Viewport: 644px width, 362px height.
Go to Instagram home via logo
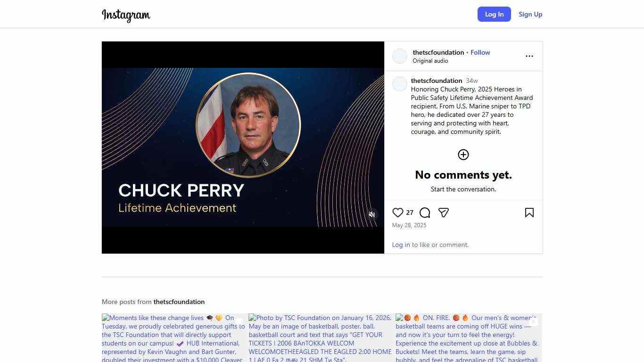tap(126, 15)
